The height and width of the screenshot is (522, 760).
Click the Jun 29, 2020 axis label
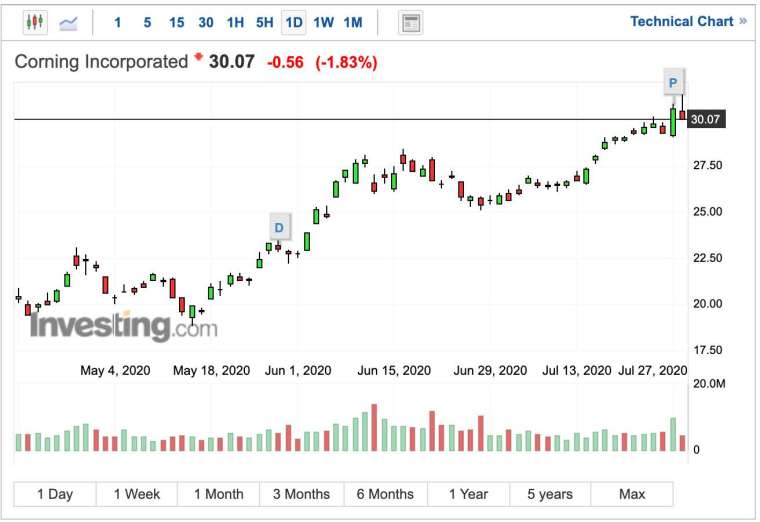click(490, 370)
